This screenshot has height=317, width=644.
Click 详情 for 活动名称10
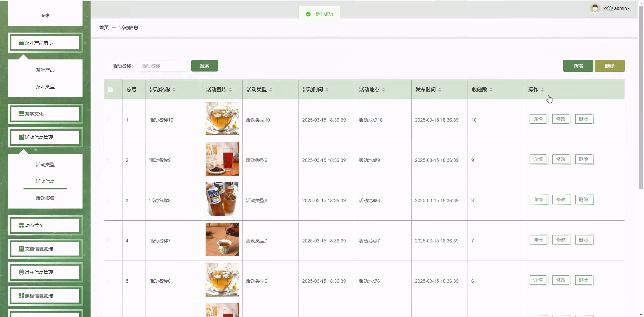click(x=538, y=119)
